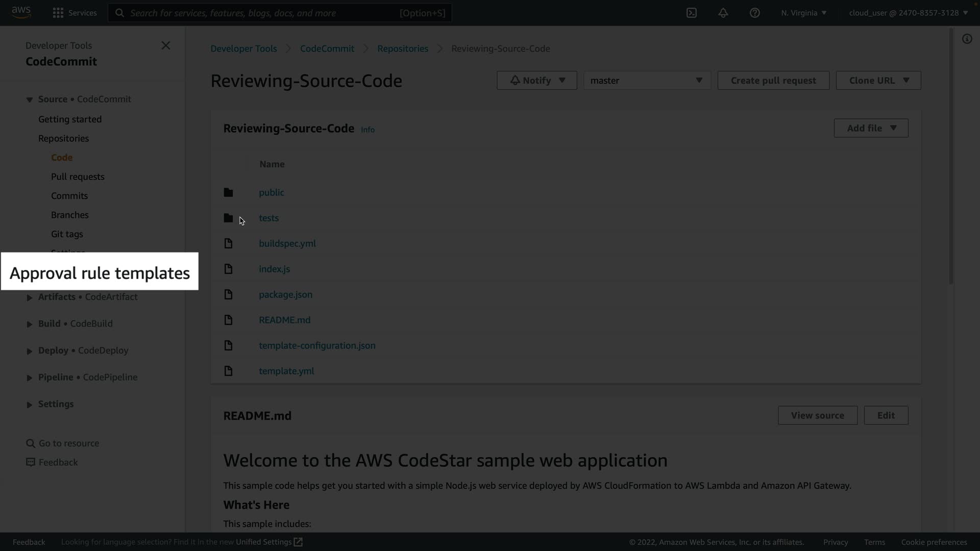The height and width of the screenshot is (551, 980).
Task: Open the notifications bell icon
Action: coord(723,13)
